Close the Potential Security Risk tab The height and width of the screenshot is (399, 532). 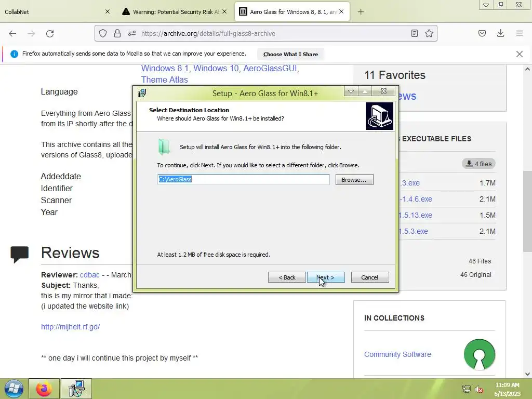224,11
